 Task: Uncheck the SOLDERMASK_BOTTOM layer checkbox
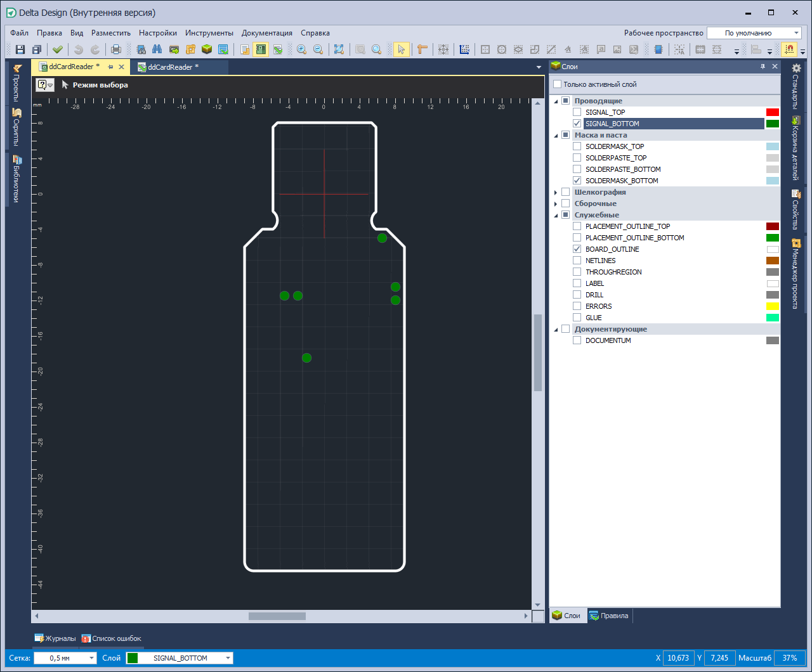[577, 181]
